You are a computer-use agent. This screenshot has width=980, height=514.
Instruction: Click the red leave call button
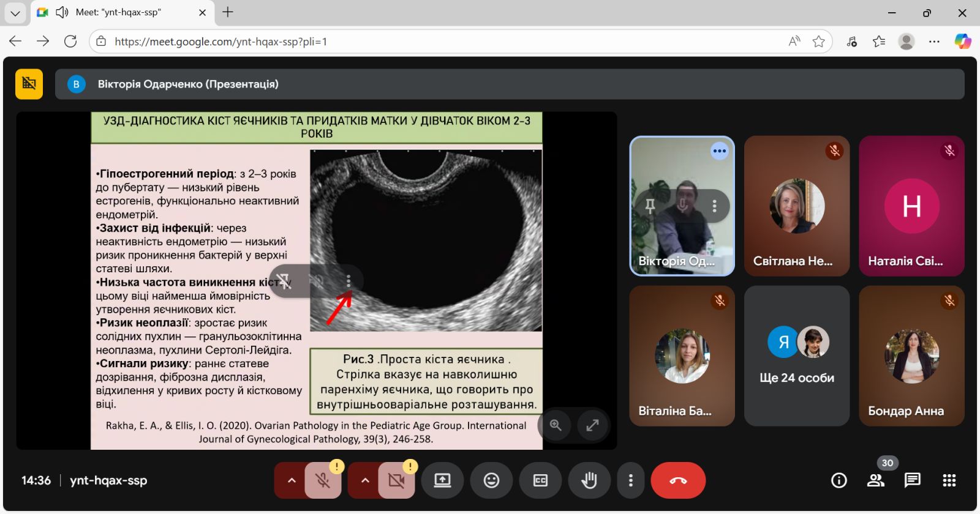(x=678, y=480)
